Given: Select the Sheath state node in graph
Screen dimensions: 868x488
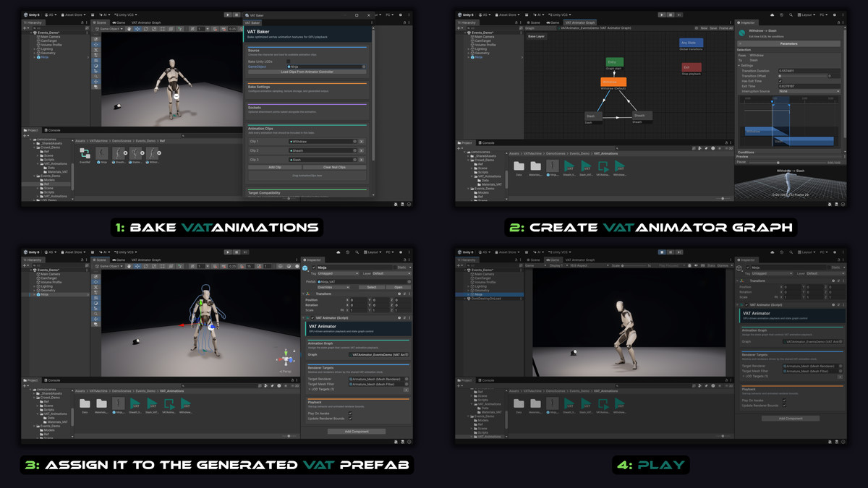Looking at the screenshot, I should tap(642, 115).
